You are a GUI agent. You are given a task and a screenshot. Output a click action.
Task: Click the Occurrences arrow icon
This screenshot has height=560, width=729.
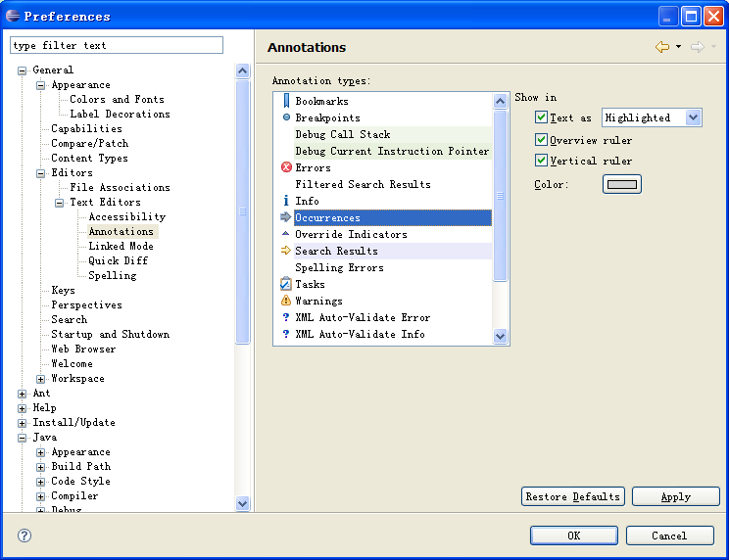[x=286, y=217]
